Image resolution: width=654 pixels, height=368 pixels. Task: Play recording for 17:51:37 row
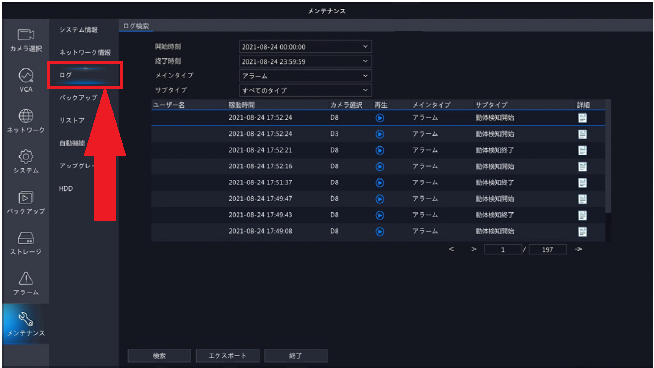pyautogui.click(x=380, y=183)
